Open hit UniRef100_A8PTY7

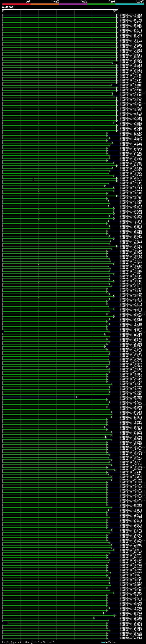(131, 364)
